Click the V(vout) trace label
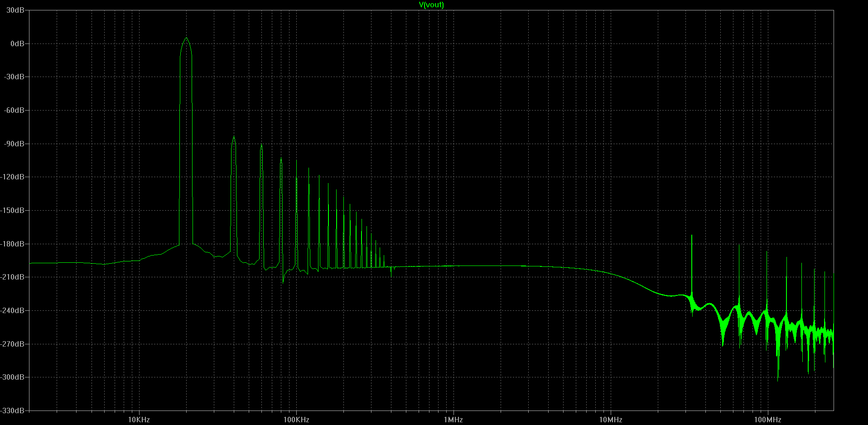 pos(431,5)
